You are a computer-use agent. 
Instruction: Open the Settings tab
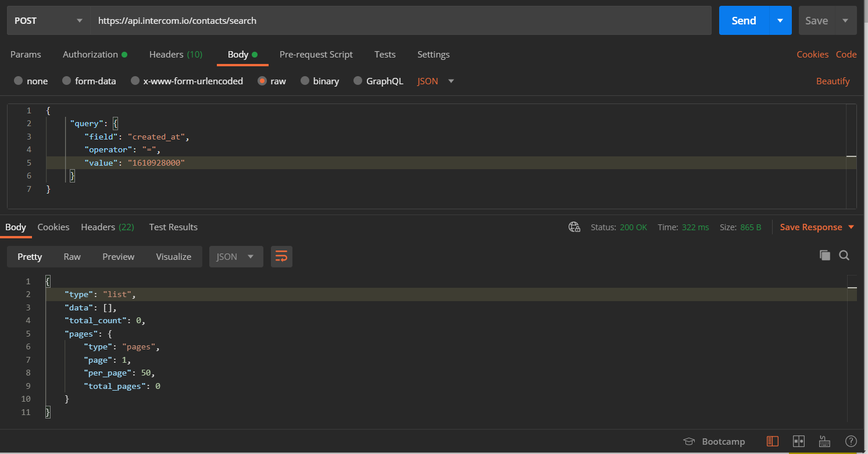[433, 55]
